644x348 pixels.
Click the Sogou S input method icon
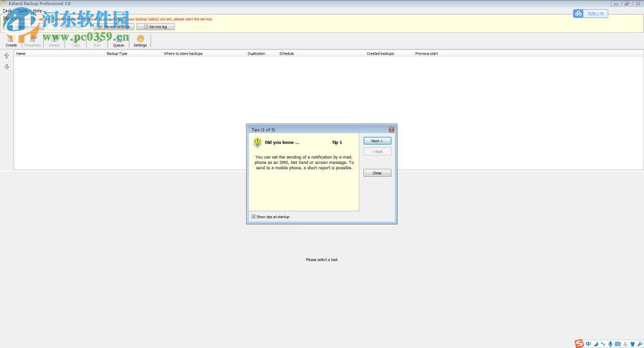579,343
